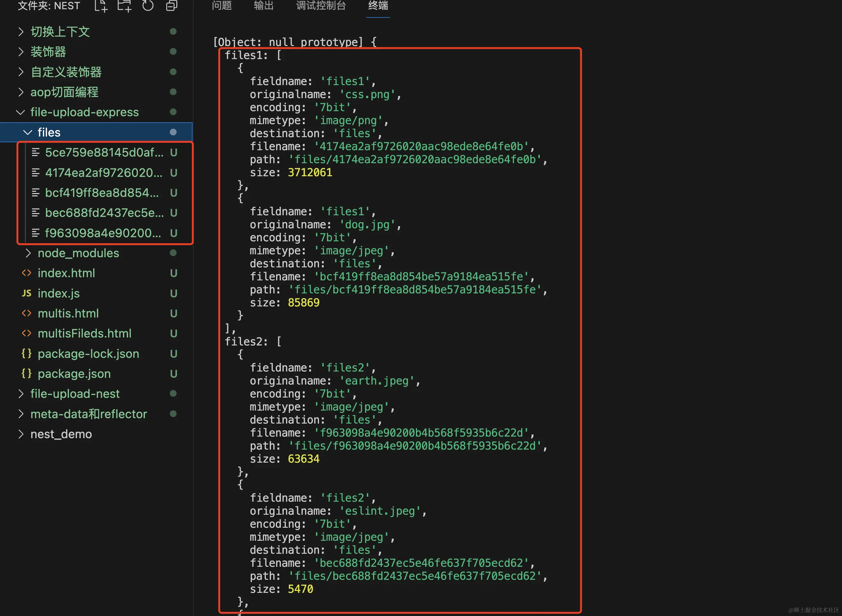This screenshot has height=616, width=842.
Task: Click the file icon beside f963098a4e90200
Action: [x=36, y=233]
